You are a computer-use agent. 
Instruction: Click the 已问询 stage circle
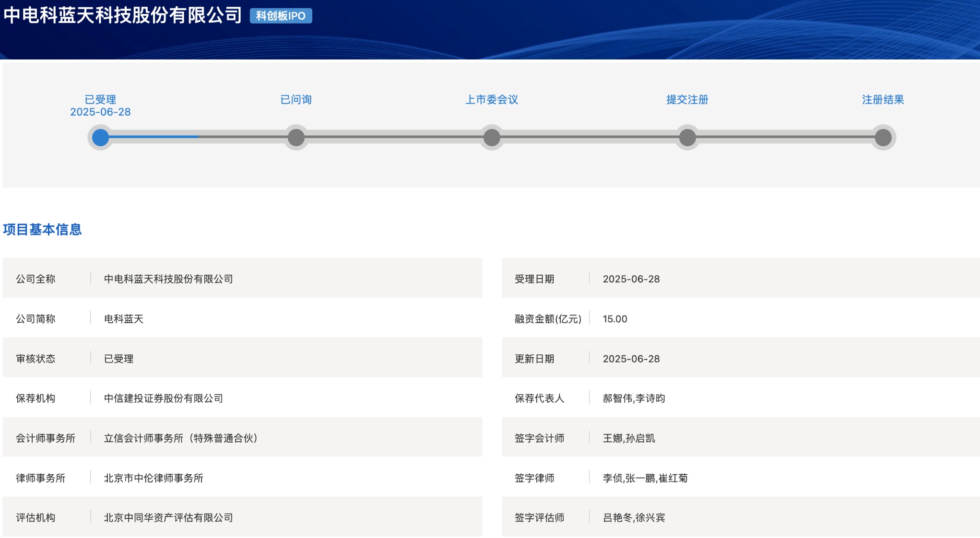[x=296, y=138]
